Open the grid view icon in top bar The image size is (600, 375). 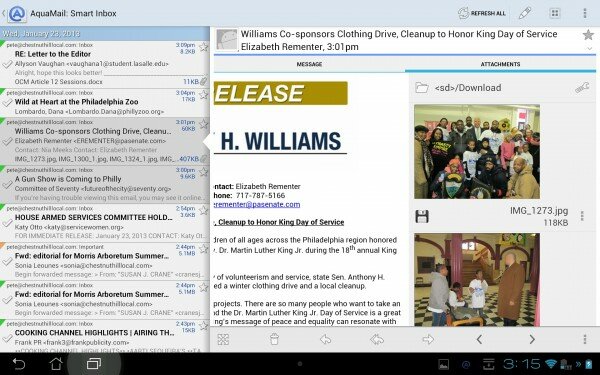(554, 13)
